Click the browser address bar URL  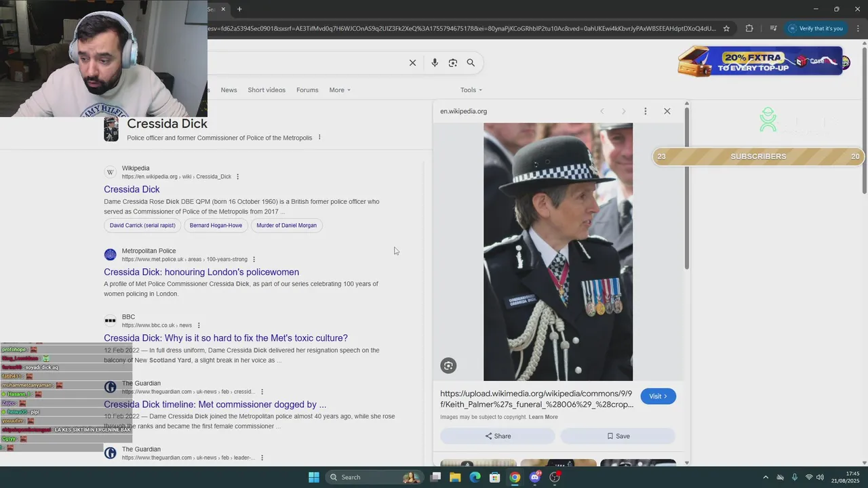[461, 28]
